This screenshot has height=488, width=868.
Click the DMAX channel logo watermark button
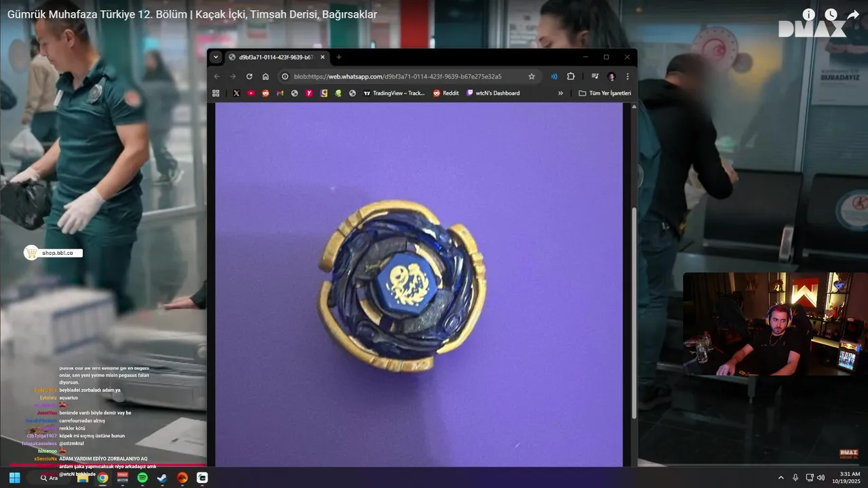(849, 455)
